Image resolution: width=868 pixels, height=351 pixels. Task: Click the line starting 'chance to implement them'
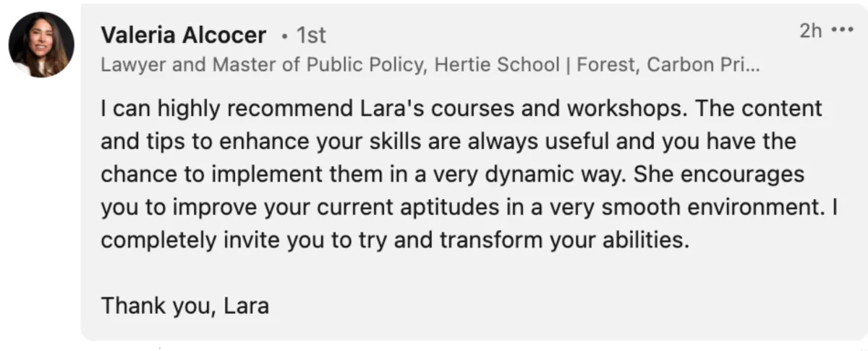click(453, 174)
